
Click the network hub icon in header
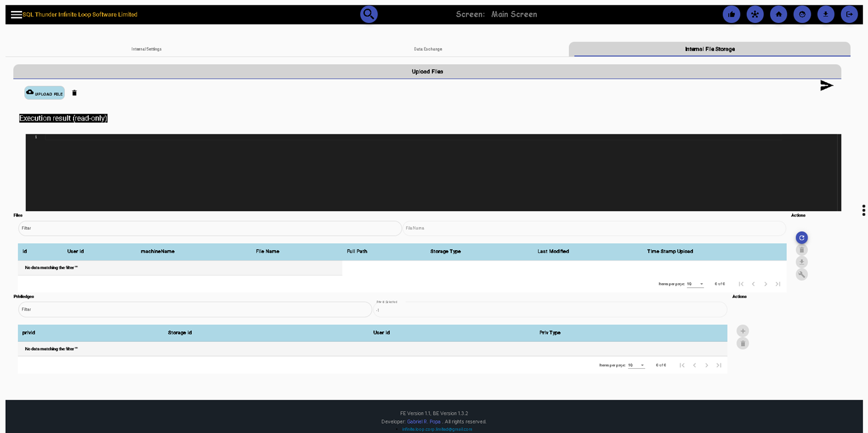[x=755, y=14]
